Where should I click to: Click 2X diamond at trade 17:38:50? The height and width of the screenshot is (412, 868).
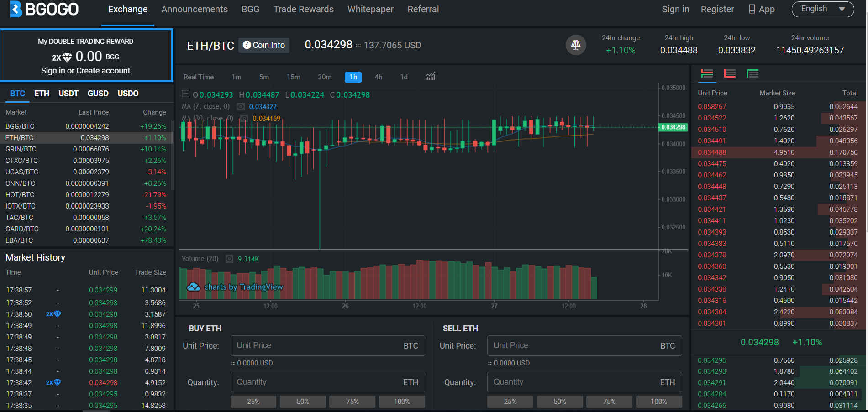(x=53, y=314)
